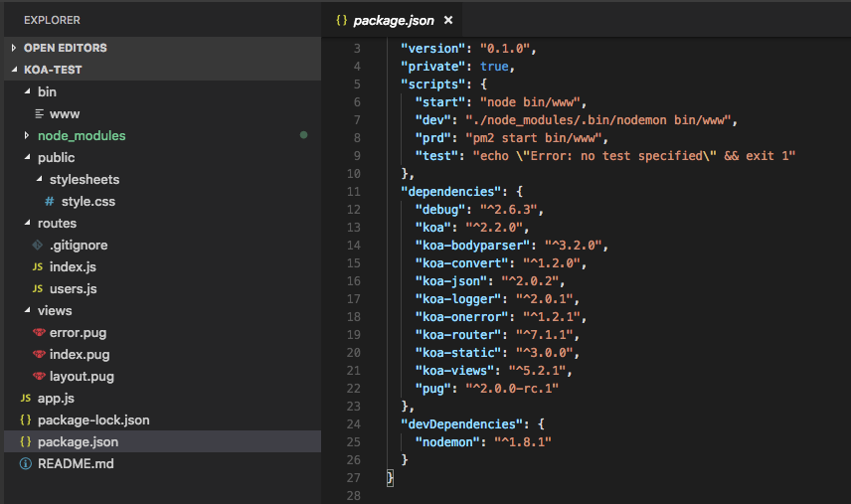The height and width of the screenshot is (504, 851).
Task: Click the "version" key on line 3
Action: [433, 49]
